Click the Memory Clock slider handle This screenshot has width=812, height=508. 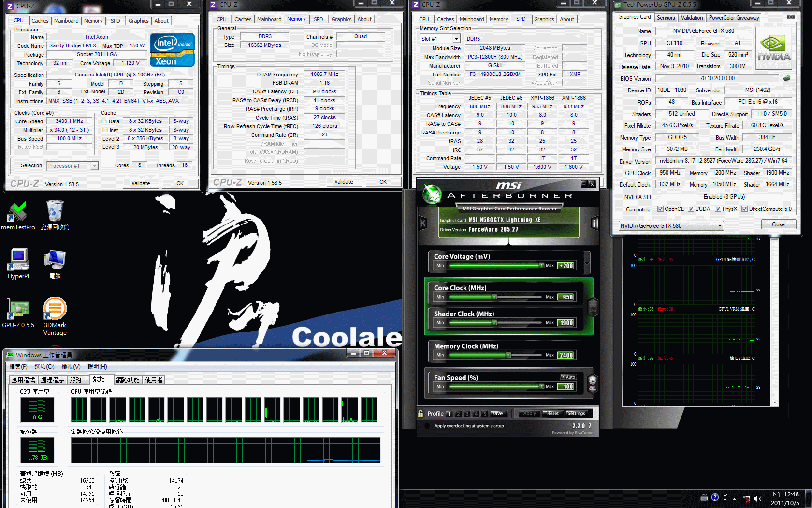click(508, 355)
